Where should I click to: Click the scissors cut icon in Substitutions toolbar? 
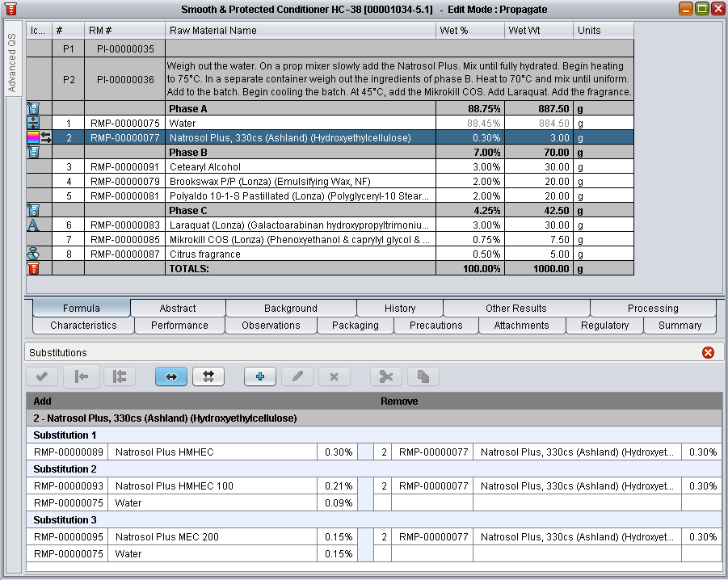click(x=385, y=376)
